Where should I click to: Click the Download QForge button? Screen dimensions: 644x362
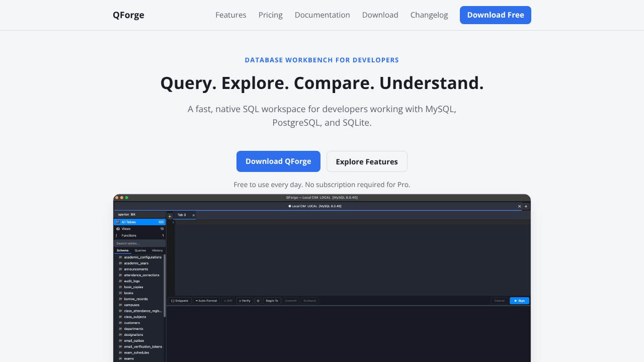click(278, 161)
